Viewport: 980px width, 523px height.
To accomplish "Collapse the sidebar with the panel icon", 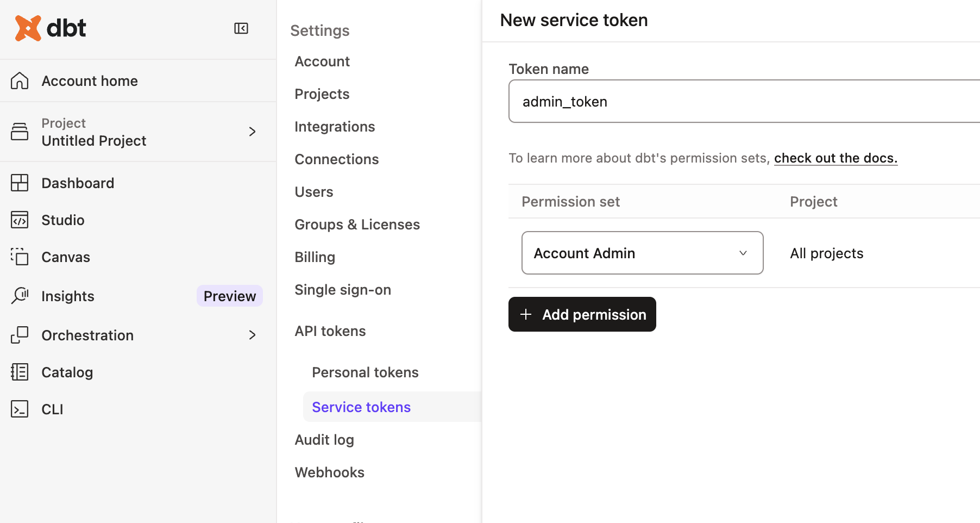I will [x=241, y=28].
